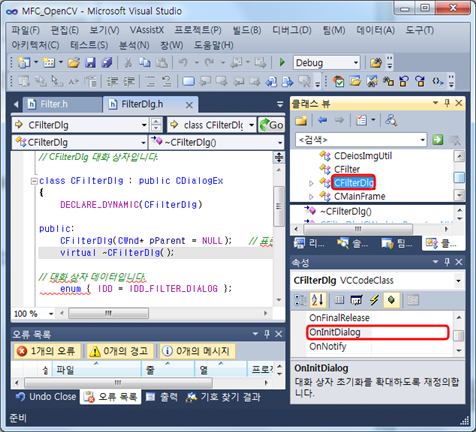
Task: Close the FilterDlg.h tab
Action: 189,105
